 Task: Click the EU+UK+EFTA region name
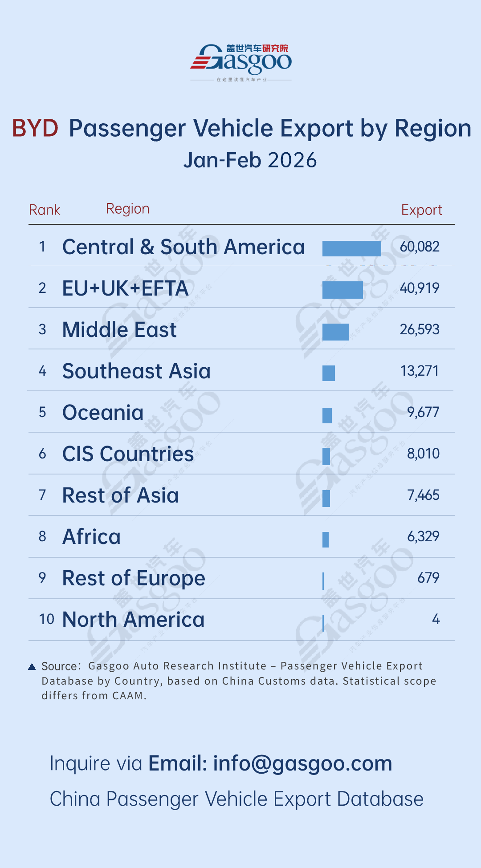(x=125, y=288)
